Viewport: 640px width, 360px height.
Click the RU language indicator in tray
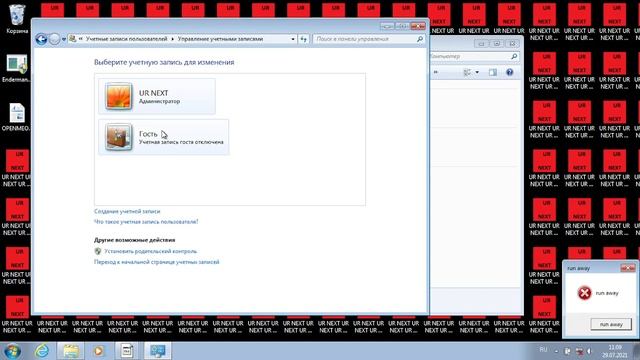tap(543, 350)
